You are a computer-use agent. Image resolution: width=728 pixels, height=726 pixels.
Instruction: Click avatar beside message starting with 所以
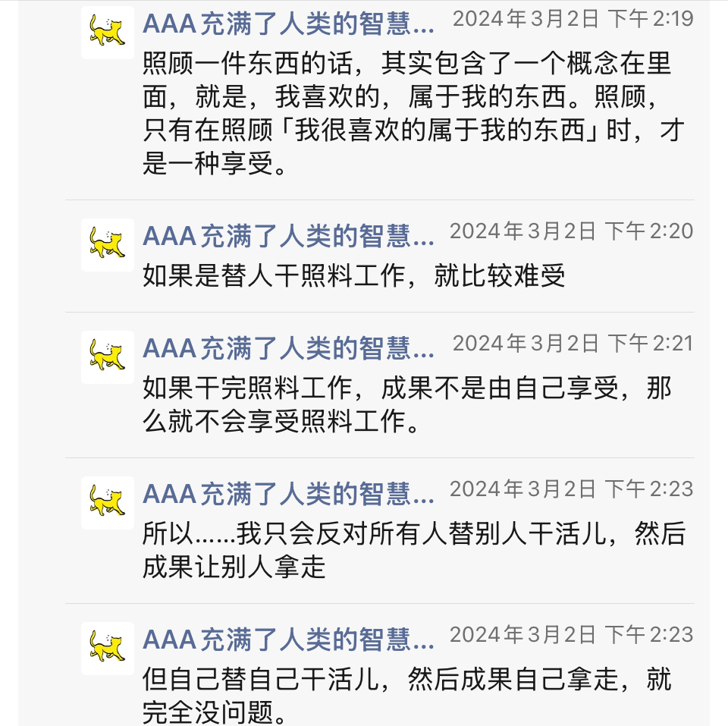pyautogui.click(x=108, y=502)
